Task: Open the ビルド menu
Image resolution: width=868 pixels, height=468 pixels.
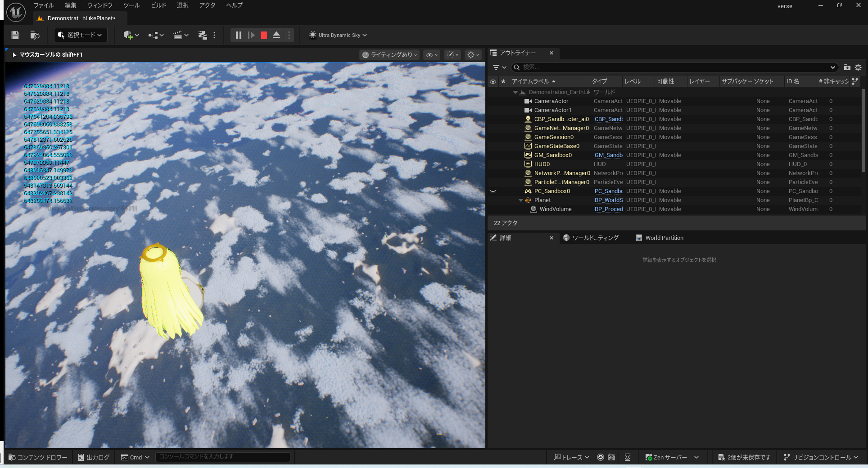Action: tap(158, 5)
